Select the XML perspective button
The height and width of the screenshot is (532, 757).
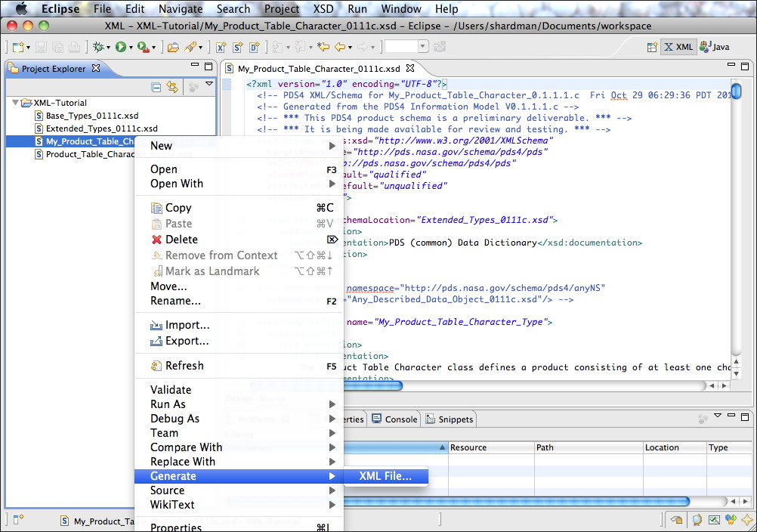tap(678, 47)
